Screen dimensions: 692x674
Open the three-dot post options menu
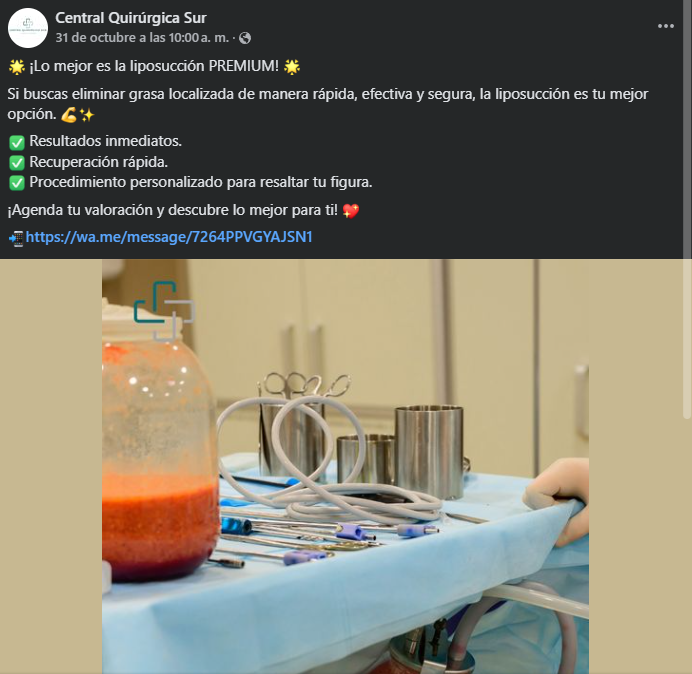point(666,26)
